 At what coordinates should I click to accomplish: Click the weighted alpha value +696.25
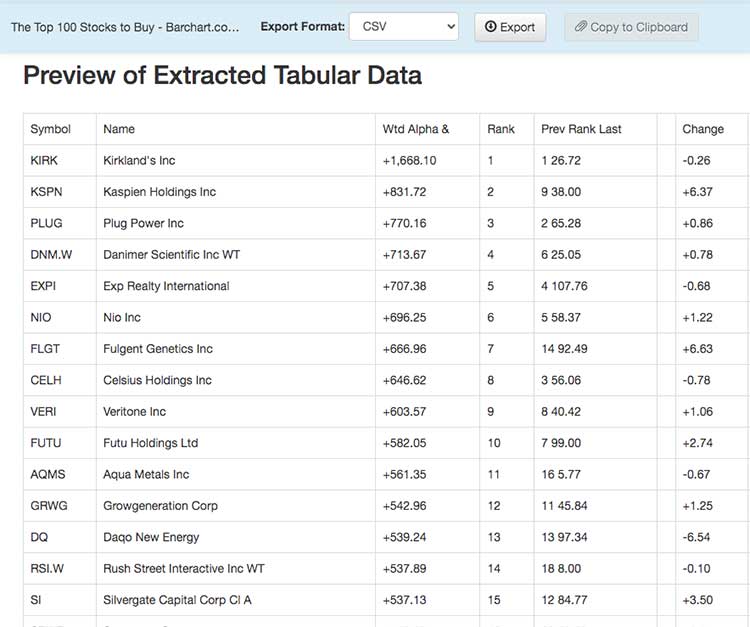tap(404, 318)
